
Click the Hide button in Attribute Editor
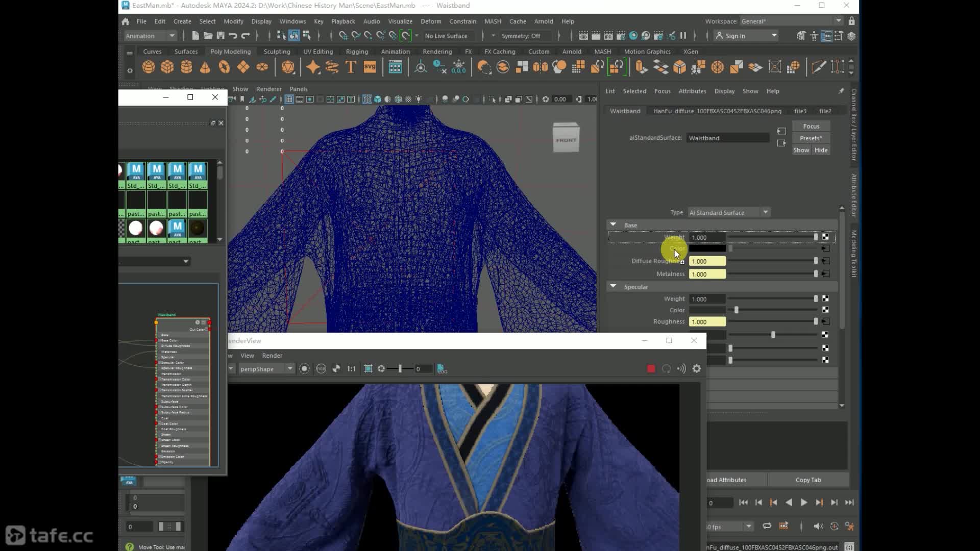coord(821,150)
